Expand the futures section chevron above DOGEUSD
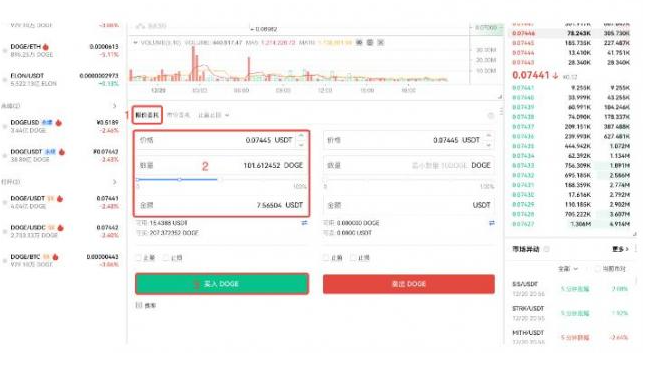Viewport: 656px width, 366px height. [115, 106]
